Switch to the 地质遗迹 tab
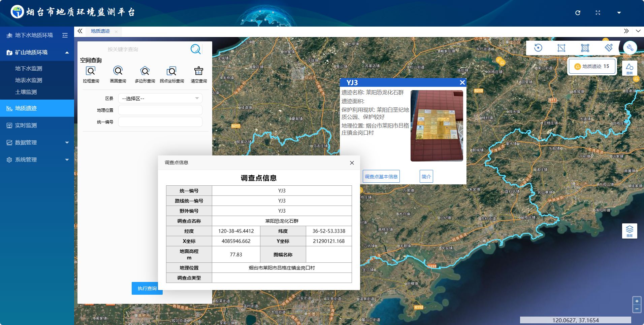This screenshot has width=644, height=325. [x=100, y=31]
